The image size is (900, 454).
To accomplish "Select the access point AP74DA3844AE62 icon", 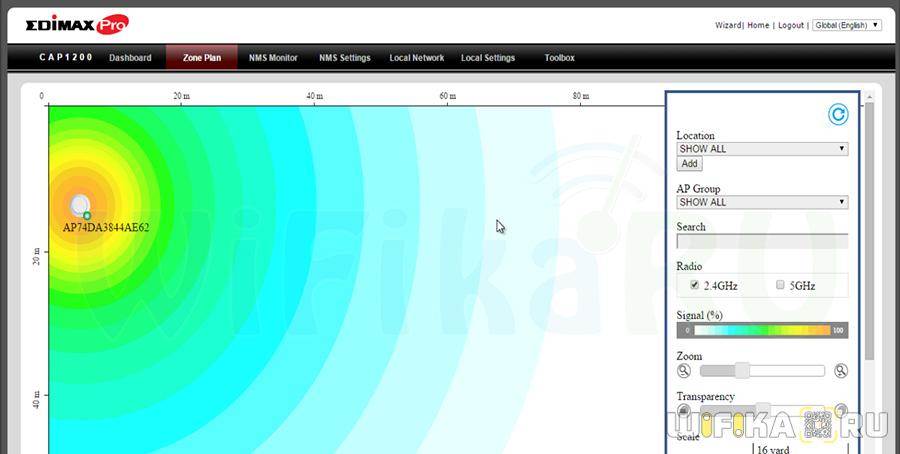I will (80, 206).
